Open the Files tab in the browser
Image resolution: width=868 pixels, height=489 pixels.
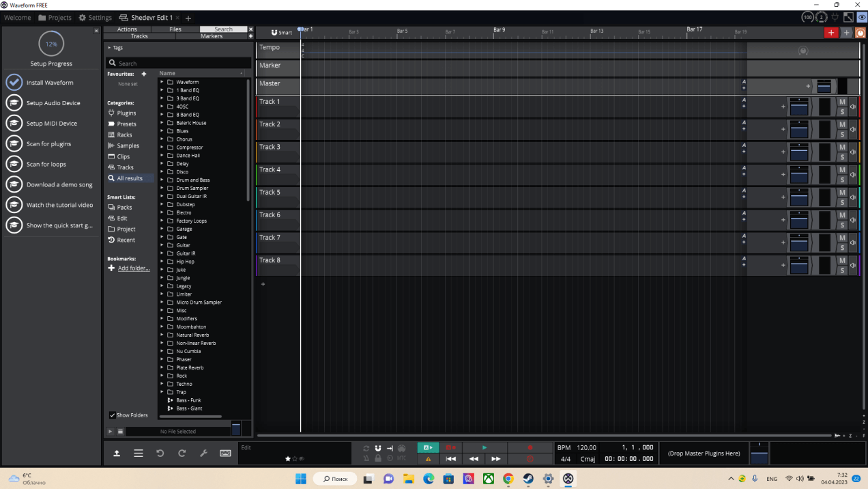point(175,29)
